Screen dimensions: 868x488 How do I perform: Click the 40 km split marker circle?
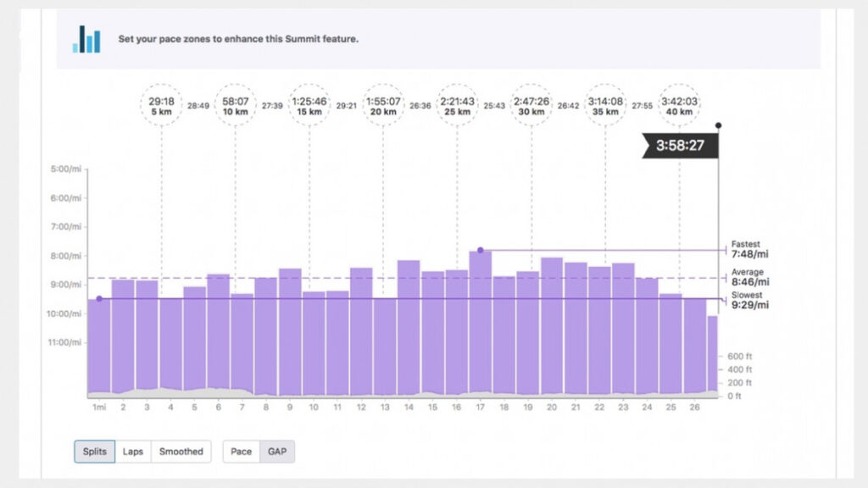680,103
